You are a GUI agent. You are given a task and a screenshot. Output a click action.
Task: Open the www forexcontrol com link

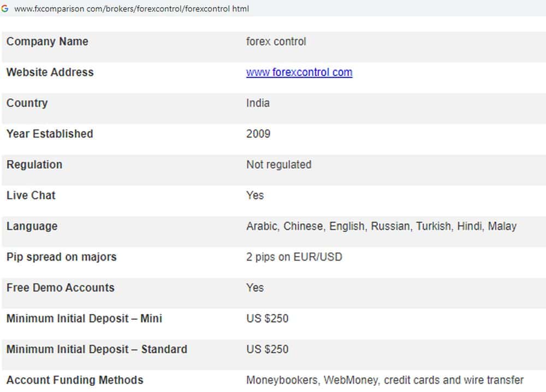pyautogui.click(x=299, y=73)
